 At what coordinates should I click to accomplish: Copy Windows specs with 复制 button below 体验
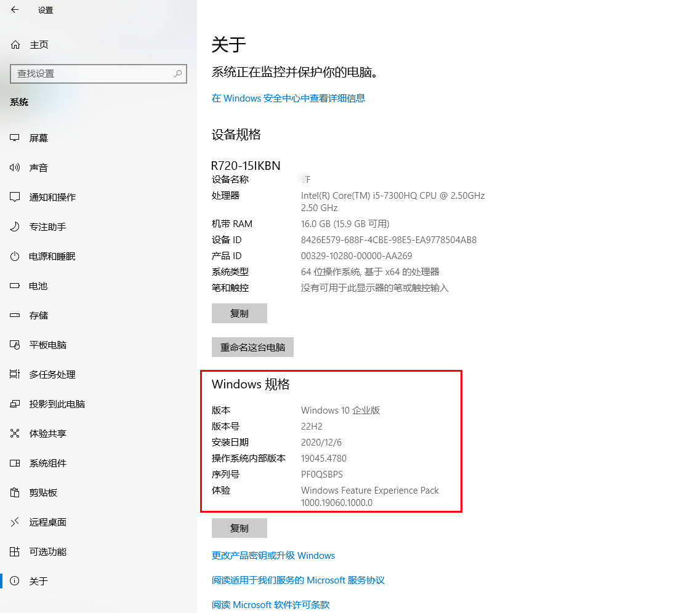click(239, 528)
